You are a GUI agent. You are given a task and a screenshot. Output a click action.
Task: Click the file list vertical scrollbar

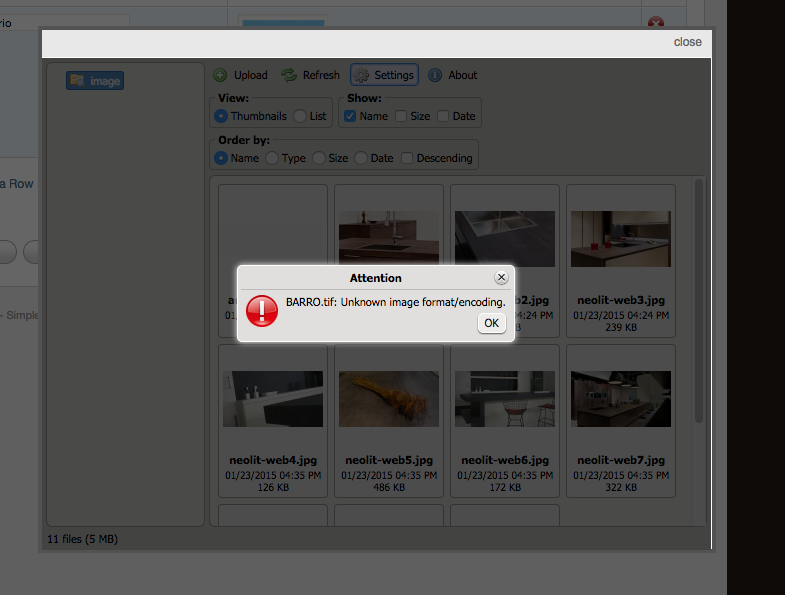click(699, 301)
